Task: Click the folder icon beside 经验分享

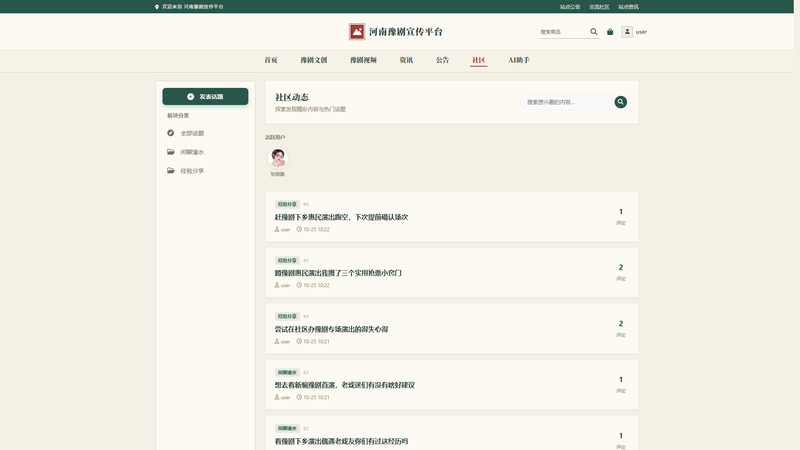Action: point(170,170)
